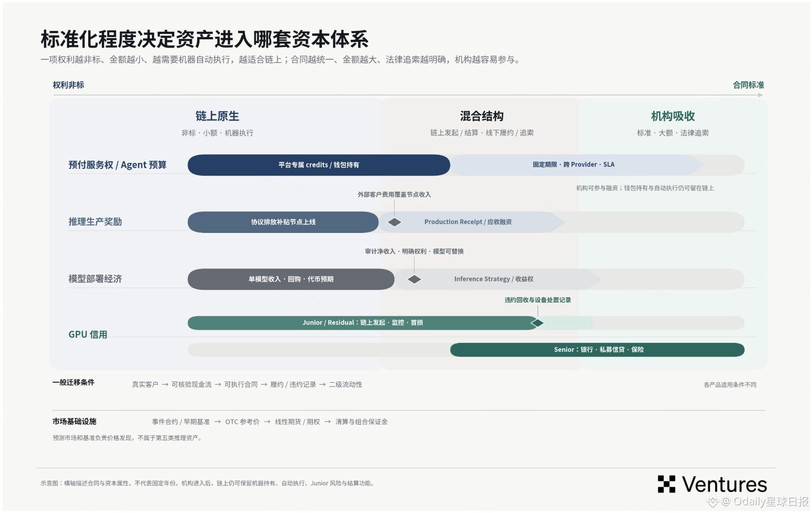Image resolution: width=812 pixels, height=513 pixels.
Task: Click the 权利非标 axis label
Action: (x=68, y=85)
